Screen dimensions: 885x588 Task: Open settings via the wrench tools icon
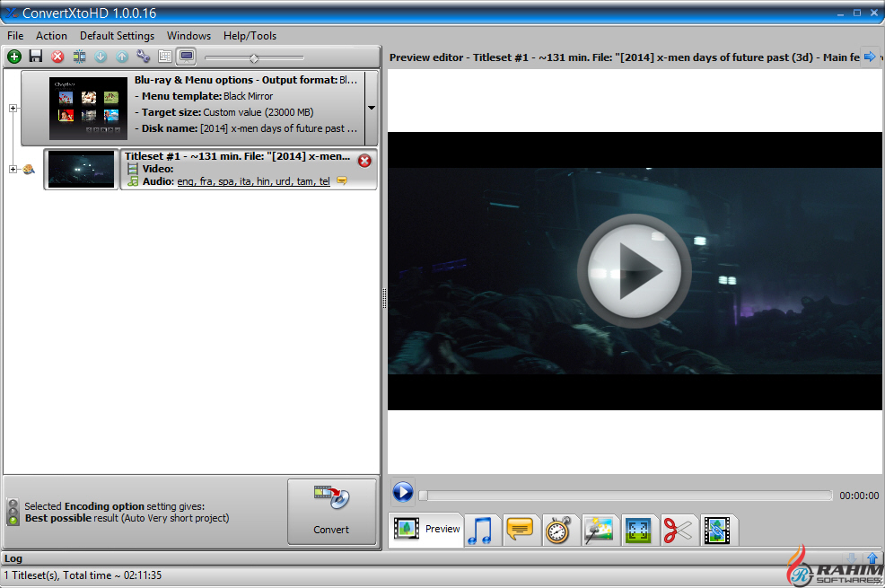[144, 57]
